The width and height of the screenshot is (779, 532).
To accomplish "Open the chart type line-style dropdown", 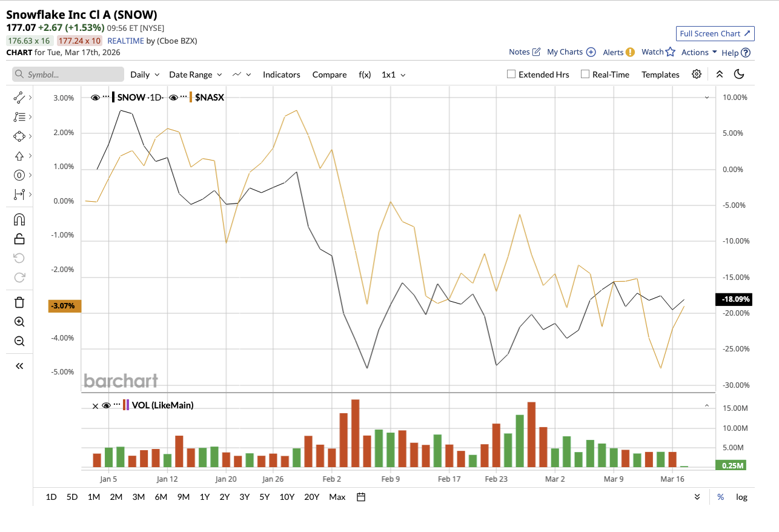I will click(242, 75).
